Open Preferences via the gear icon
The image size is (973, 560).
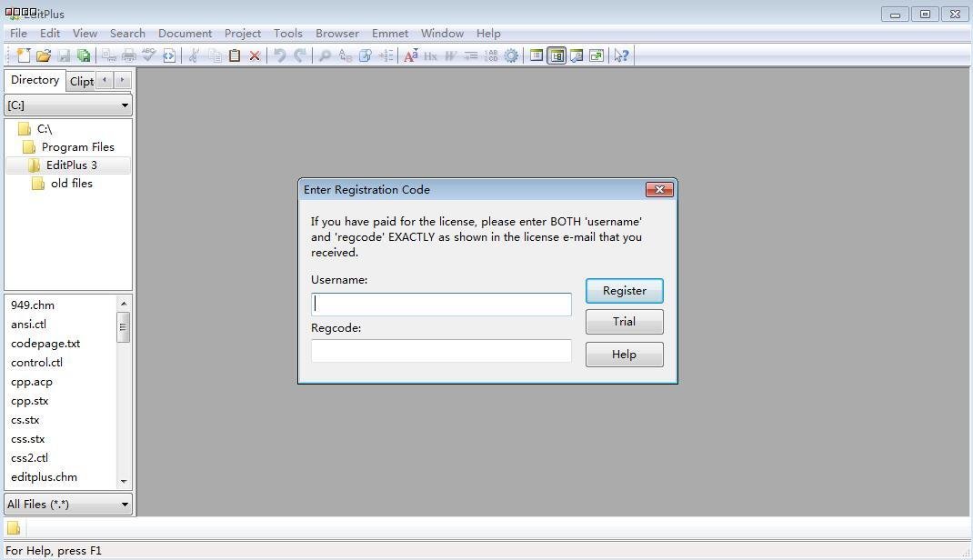511,55
